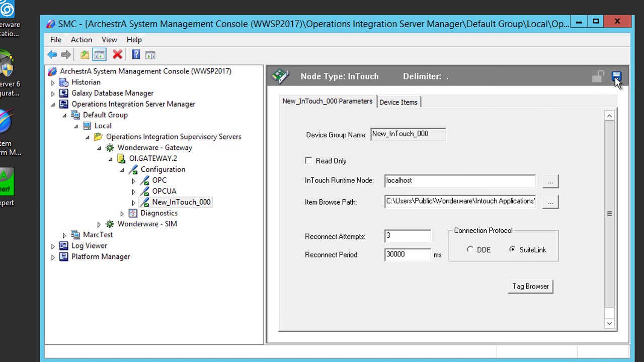Viewport: 644px width, 362px height.
Task: Click the red Delete toolbar icon
Action: pos(117,55)
